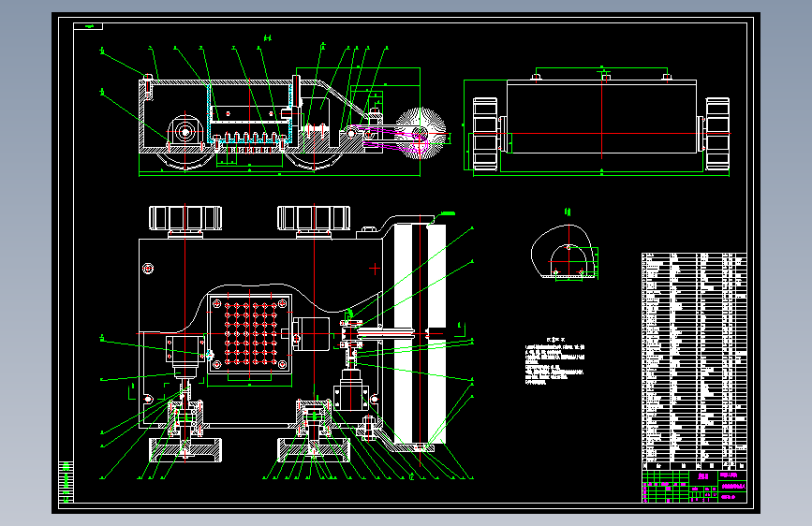Click the large rectangular body in the front view

(x=602, y=116)
